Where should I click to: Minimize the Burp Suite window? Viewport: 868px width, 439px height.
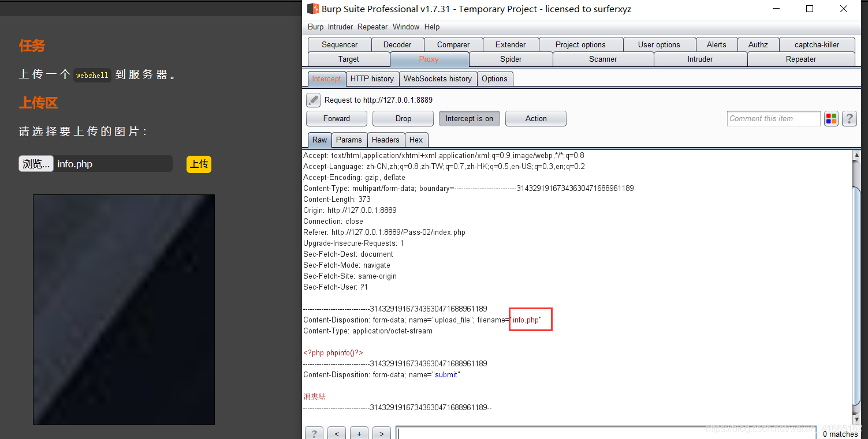(776, 9)
